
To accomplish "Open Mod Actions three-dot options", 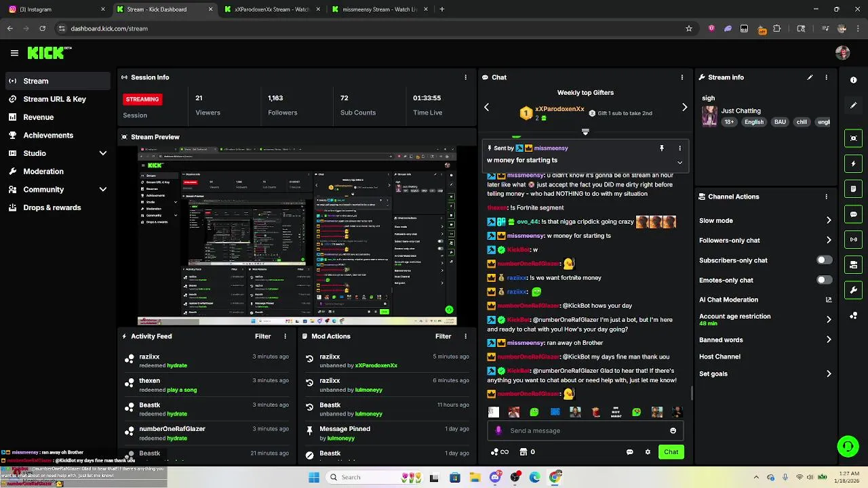I will click(x=465, y=336).
